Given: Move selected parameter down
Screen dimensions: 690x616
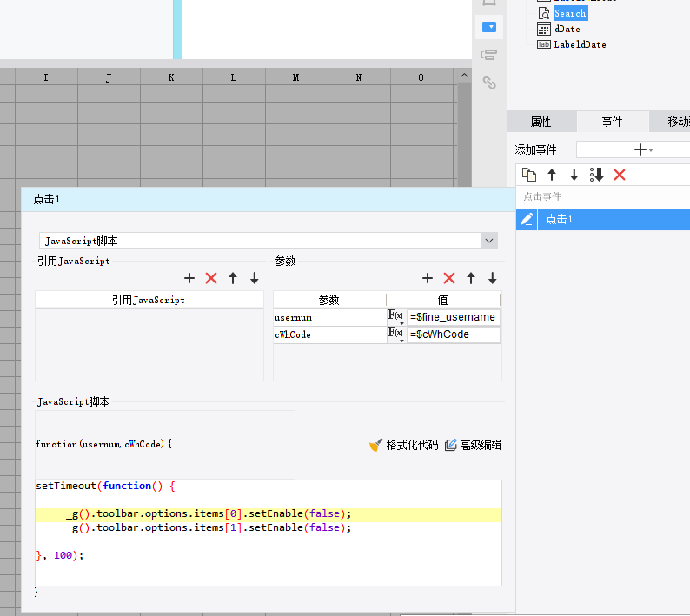Looking at the screenshot, I should pos(493,278).
